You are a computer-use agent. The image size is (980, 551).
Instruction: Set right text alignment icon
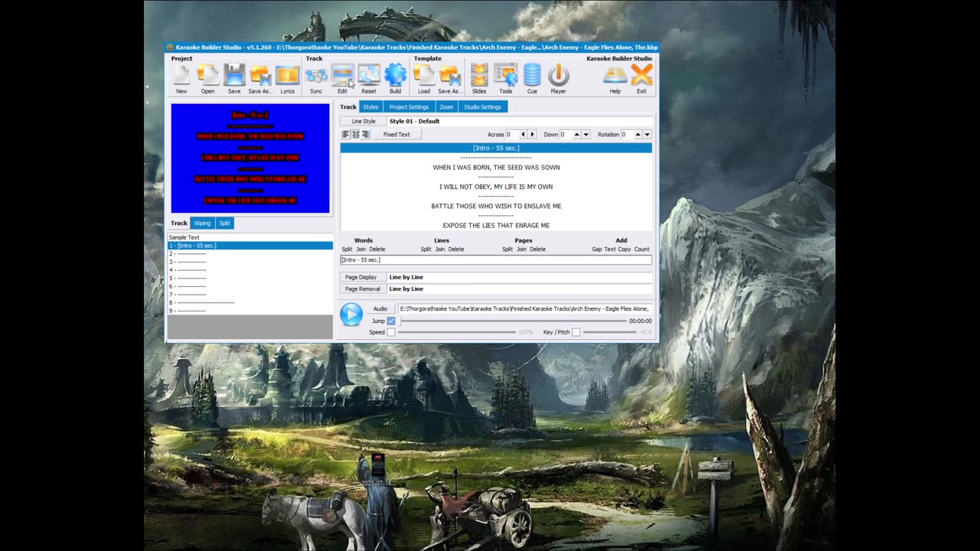coord(365,135)
